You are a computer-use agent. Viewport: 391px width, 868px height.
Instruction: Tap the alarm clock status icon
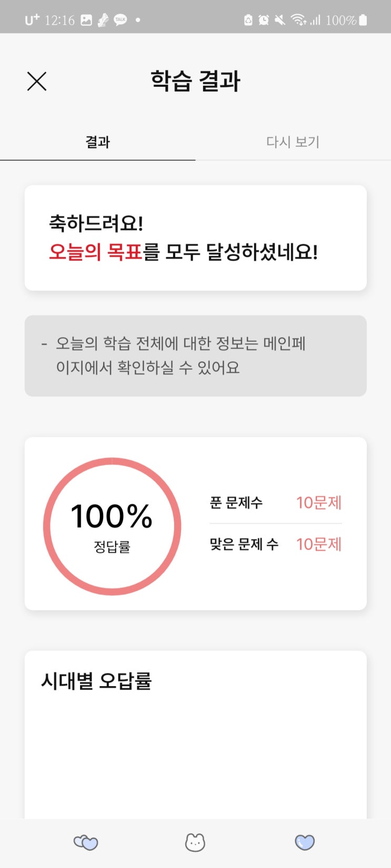264,21
